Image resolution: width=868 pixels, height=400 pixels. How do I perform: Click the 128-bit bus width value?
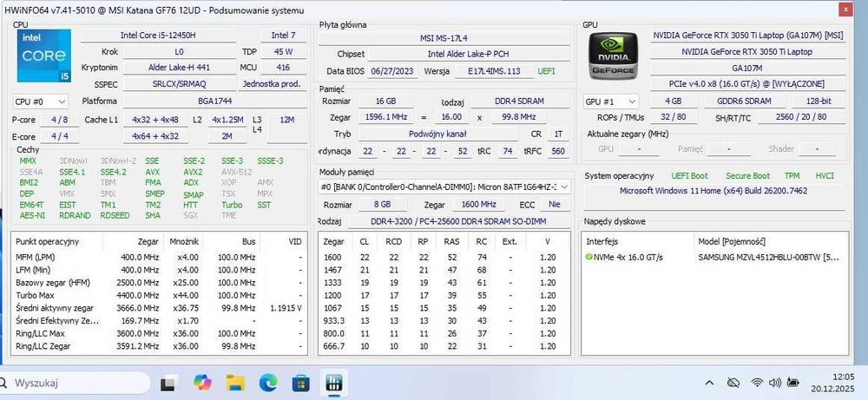tap(819, 102)
